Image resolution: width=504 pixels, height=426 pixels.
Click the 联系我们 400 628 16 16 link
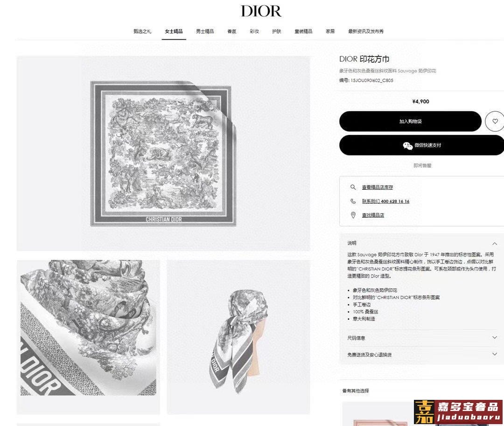pyautogui.click(x=386, y=201)
